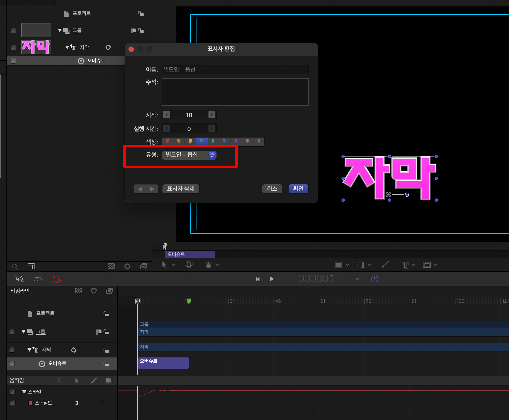Confirm with the 확인 button
Viewport: 509px width, 420px height.
(298, 189)
